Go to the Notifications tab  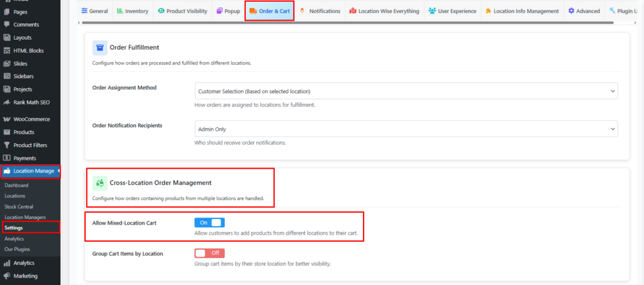(x=321, y=11)
